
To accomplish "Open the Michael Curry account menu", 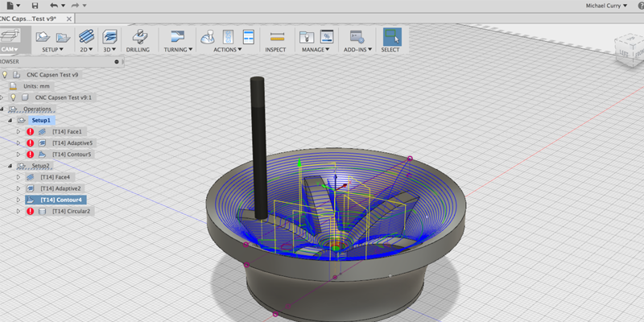I will [x=605, y=5].
